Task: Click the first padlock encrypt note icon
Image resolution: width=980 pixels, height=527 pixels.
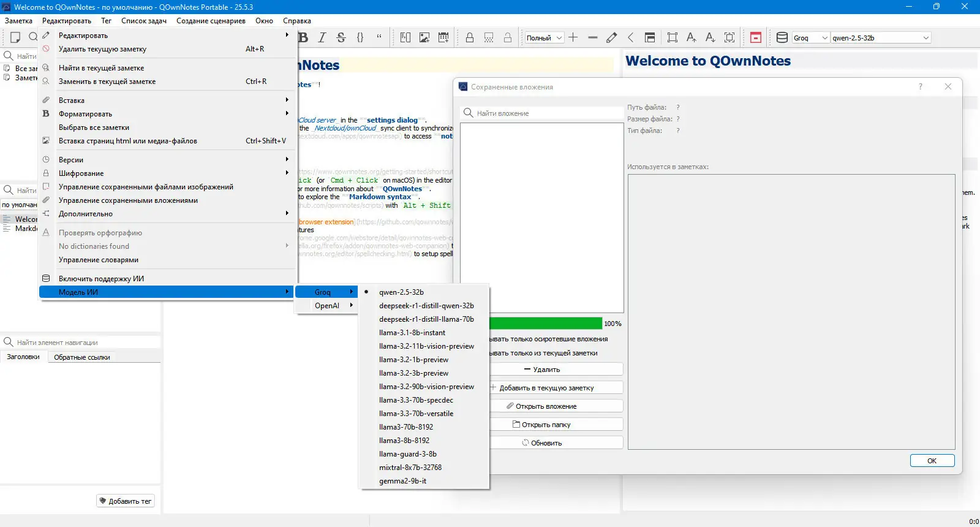Action: point(470,37)
